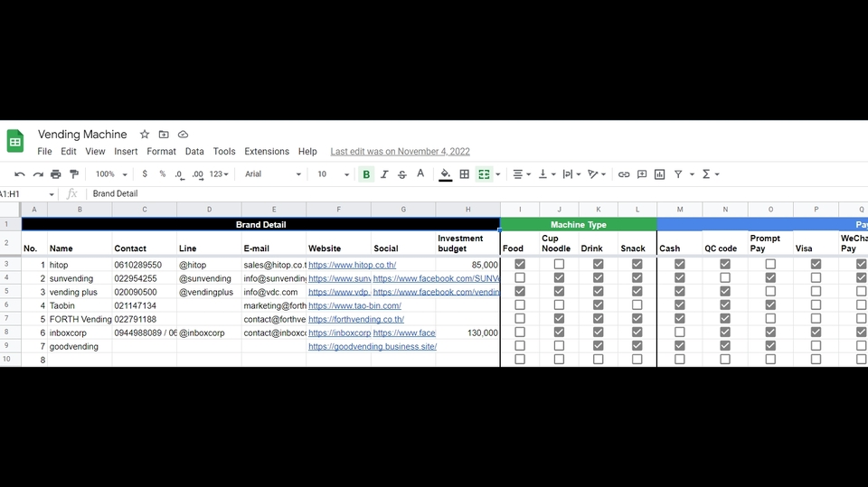Click the Vertical align icon
Viewport: 868px width, 487px height.
coord(543,174)
